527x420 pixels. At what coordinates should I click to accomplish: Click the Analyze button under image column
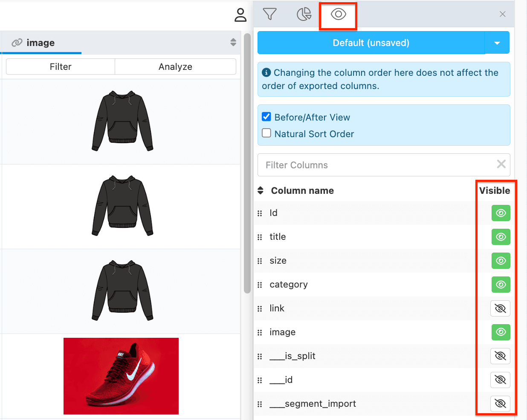(175, 67)
